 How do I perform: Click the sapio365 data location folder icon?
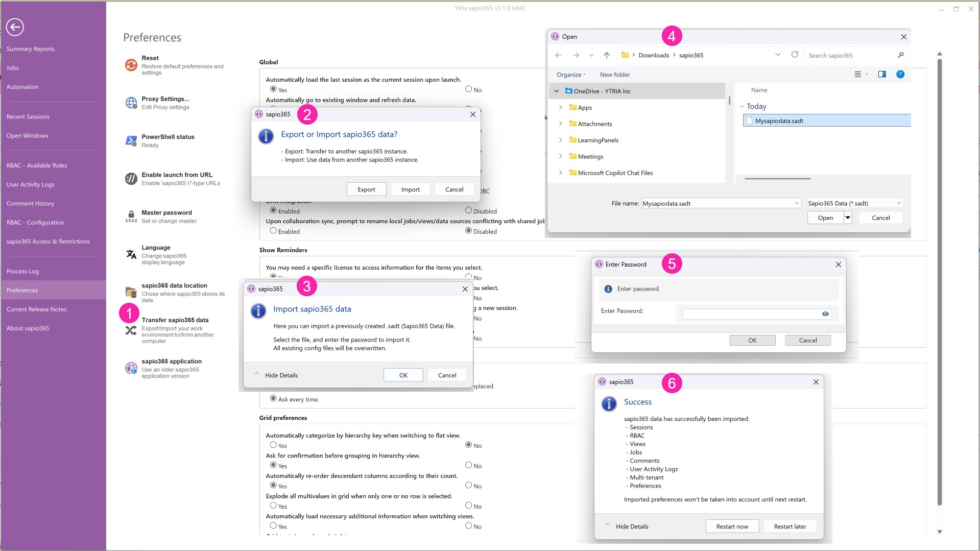coord(131,292)
